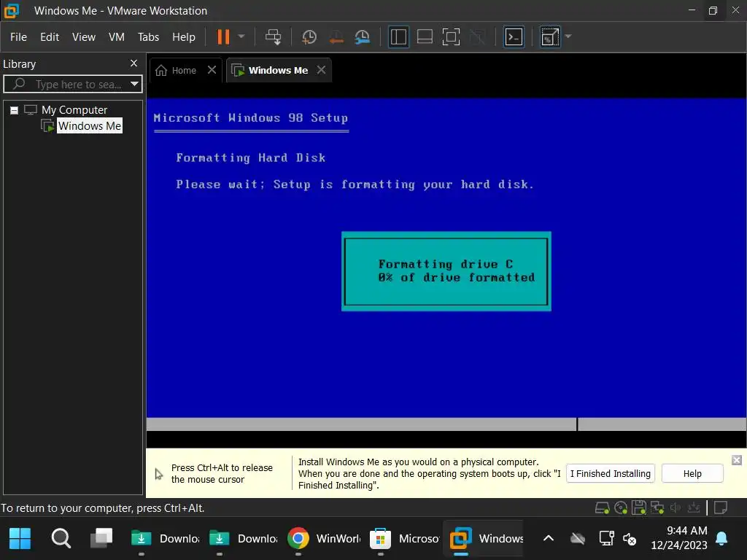Open the library search dropdown arrow

click(x=135, y=85)
